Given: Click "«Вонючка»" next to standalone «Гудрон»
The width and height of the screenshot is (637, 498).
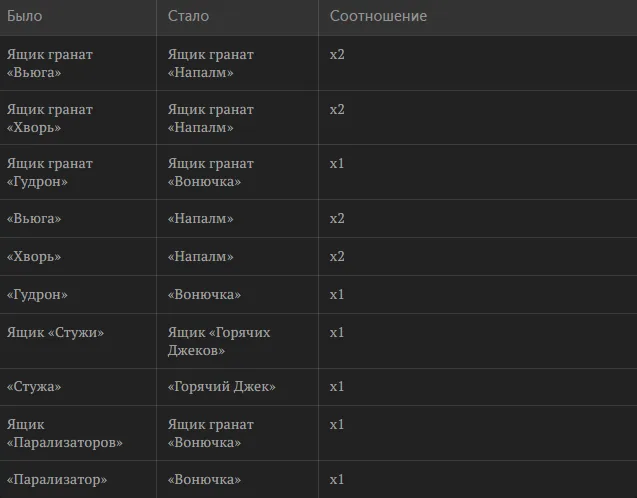Looking at the screenshot, I should pyautogui.click(x=204, y=294).
